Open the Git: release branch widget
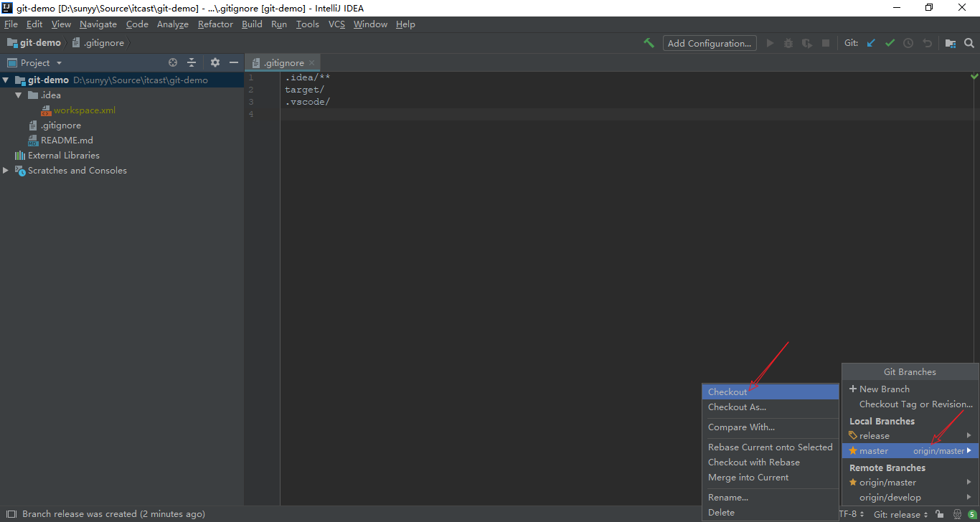The image size is (980, 522). point(900,514)
